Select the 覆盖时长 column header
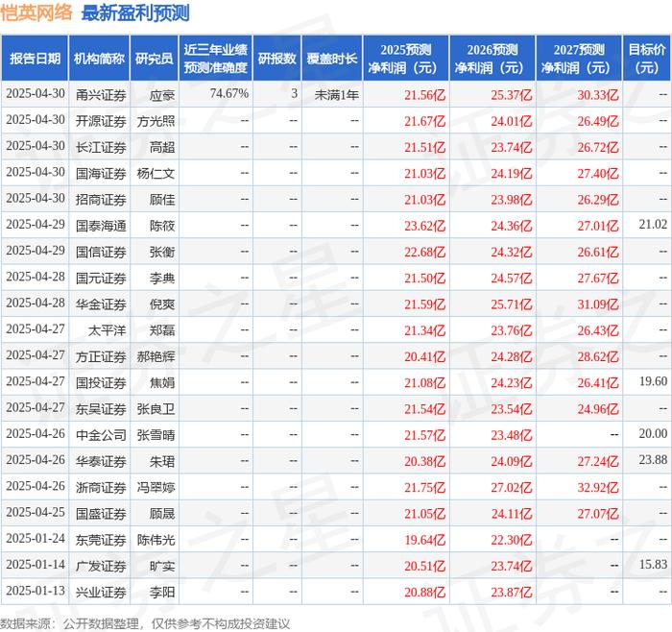Viewport: 672px width, 632px height. [332, 59]
